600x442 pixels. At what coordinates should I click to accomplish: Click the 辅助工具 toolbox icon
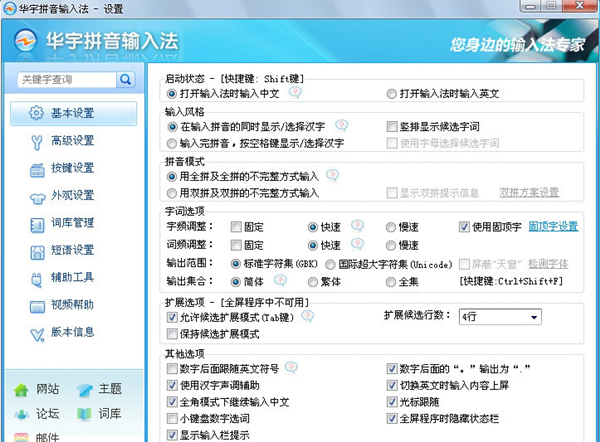point(37,277)
